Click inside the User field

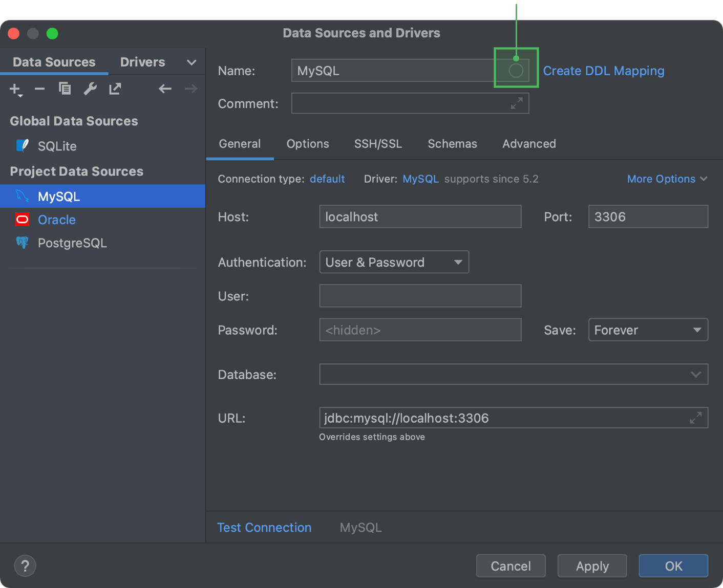click(x=420, y=296)
